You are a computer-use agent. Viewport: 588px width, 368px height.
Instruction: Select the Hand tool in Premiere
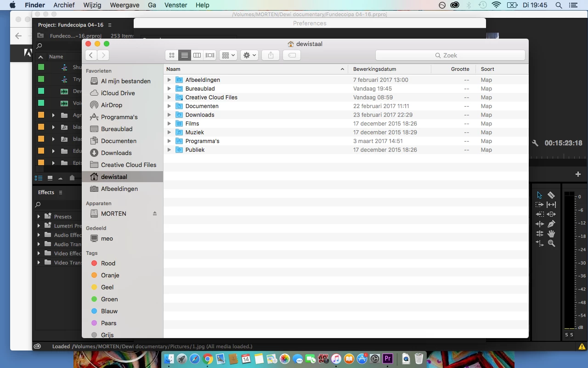tap(551, 234)
